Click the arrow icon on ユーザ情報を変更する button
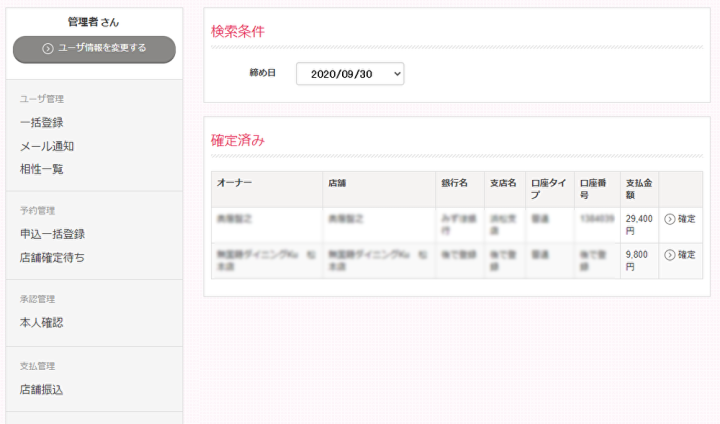 (47, 48)
